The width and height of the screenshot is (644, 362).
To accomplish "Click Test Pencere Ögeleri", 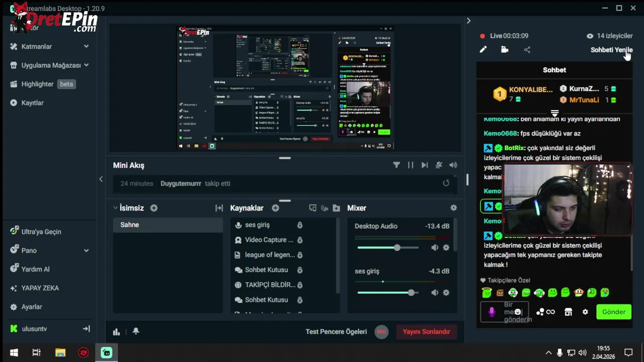I will pos(336,332).
